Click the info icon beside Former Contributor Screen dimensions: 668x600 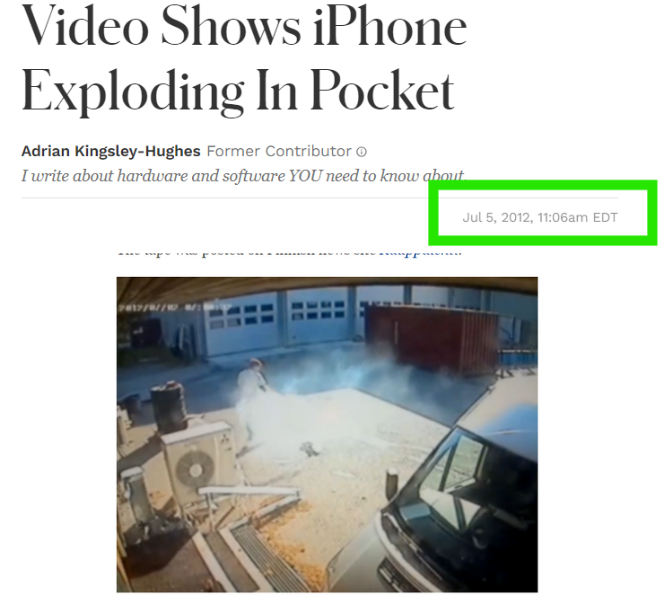[x=361, y=152]
